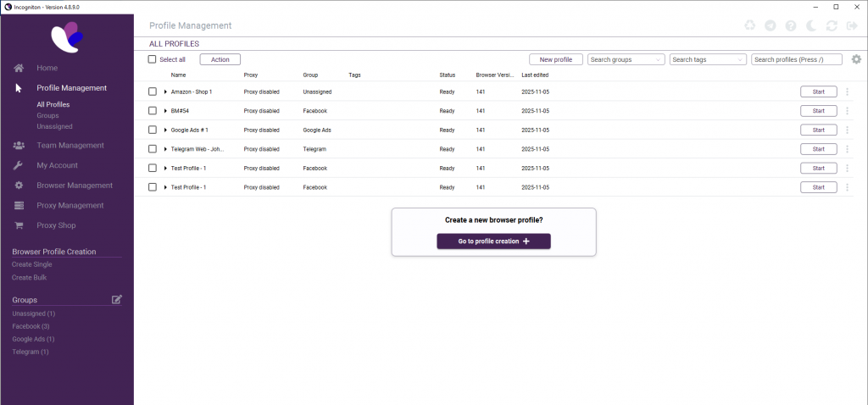
Task: Click the help question mark icon
Action: point(791,25)
